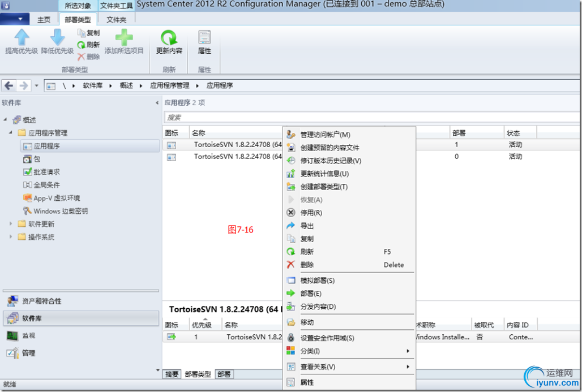Click the 降低优先级 down arrow icon

pyautogui.click(x=57, y=37)
